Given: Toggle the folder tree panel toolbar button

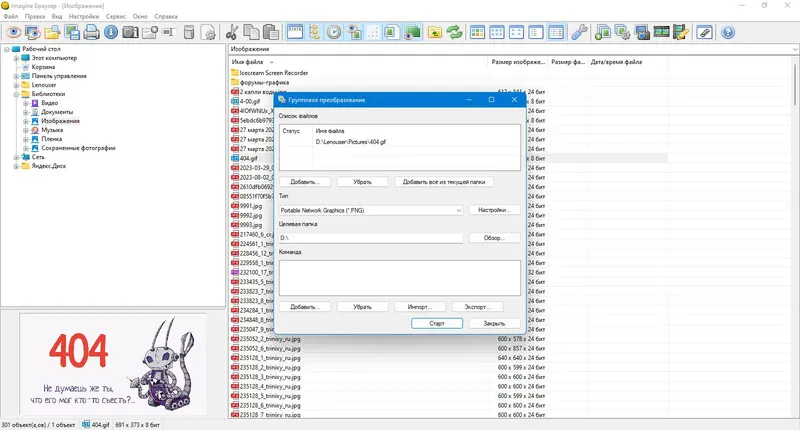Looking at the screenshot, I should click(x=314, y=33).
